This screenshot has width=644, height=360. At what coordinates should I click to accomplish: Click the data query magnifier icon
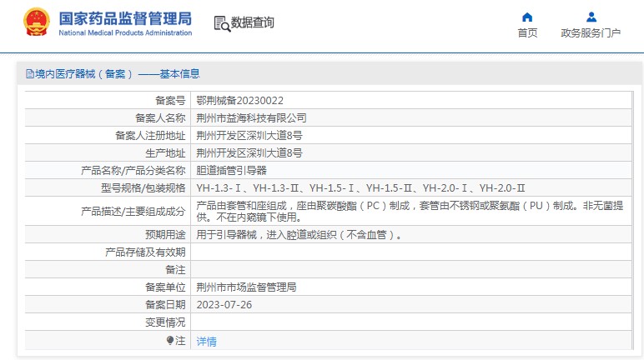(222, 23)
